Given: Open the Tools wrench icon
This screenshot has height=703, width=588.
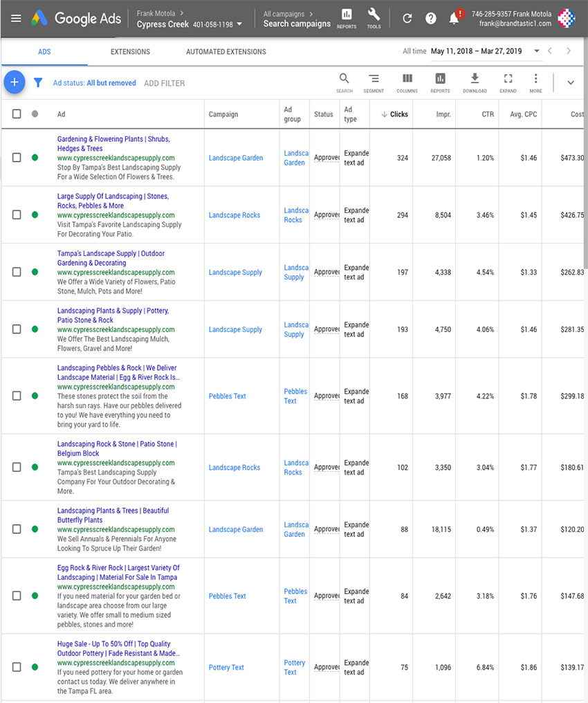Looking at the screenshot, I should (x=374, y=19).
